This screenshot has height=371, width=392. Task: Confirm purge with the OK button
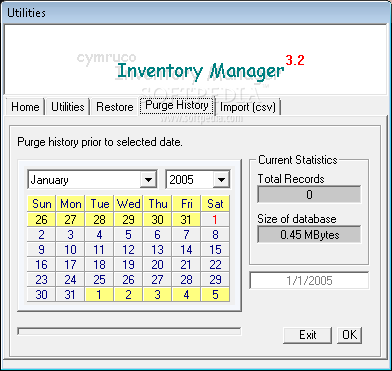(x=349, y=335)
